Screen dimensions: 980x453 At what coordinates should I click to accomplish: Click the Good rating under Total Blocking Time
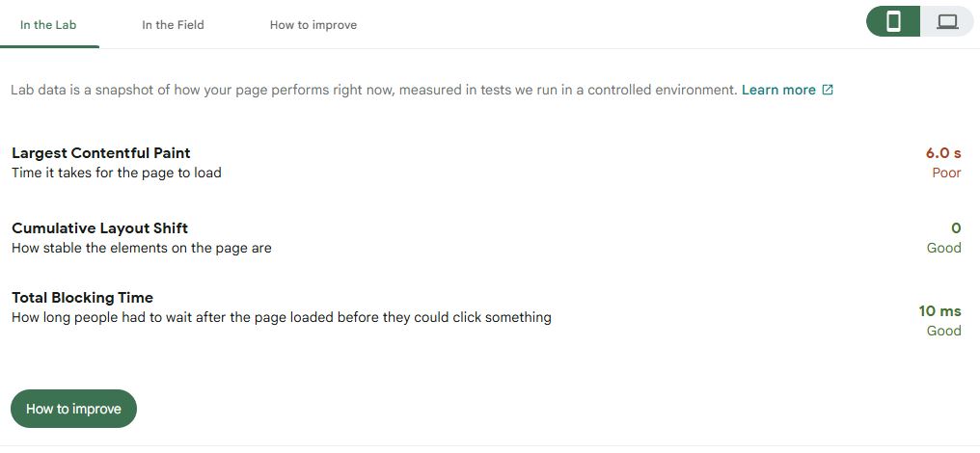point(943,331)
